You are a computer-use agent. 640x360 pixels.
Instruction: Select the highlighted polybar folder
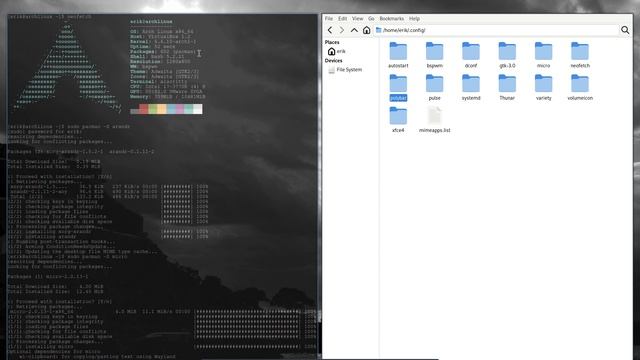tap(398, 87)
